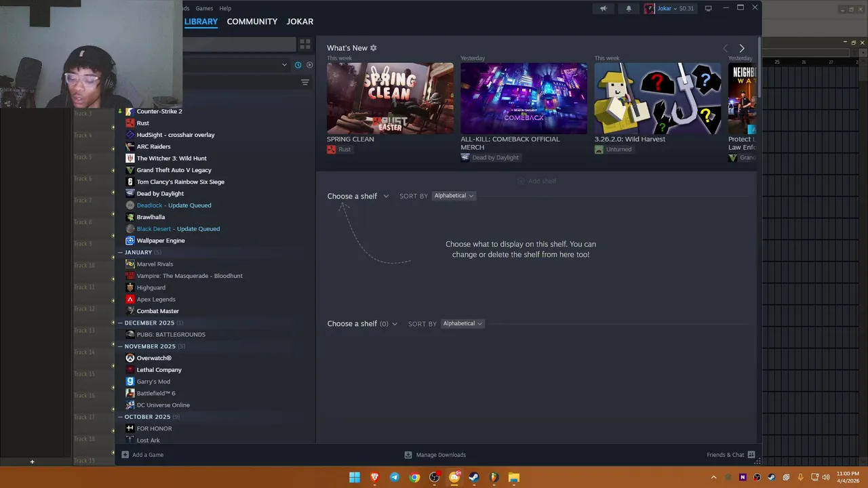Open the JOKAR profile tab
Image resolution: width=868 pixels, height=488 pixels.
point(300,22)
